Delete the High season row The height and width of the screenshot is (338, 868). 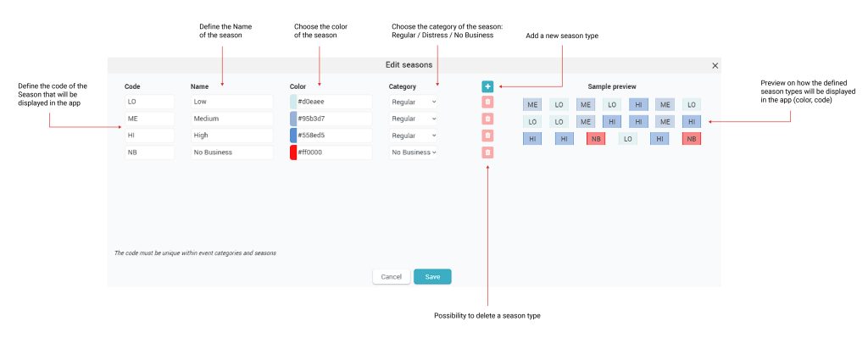click(x=487, y=136)
